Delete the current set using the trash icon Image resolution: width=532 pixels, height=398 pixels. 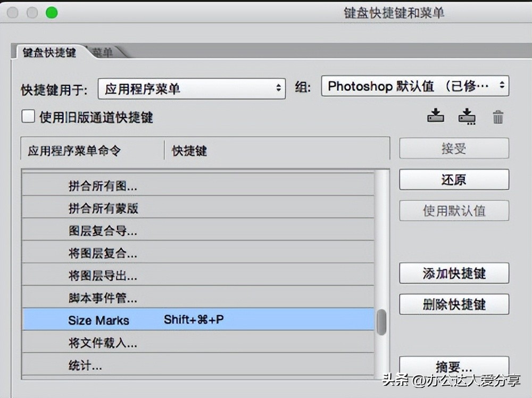click(498, 116)
